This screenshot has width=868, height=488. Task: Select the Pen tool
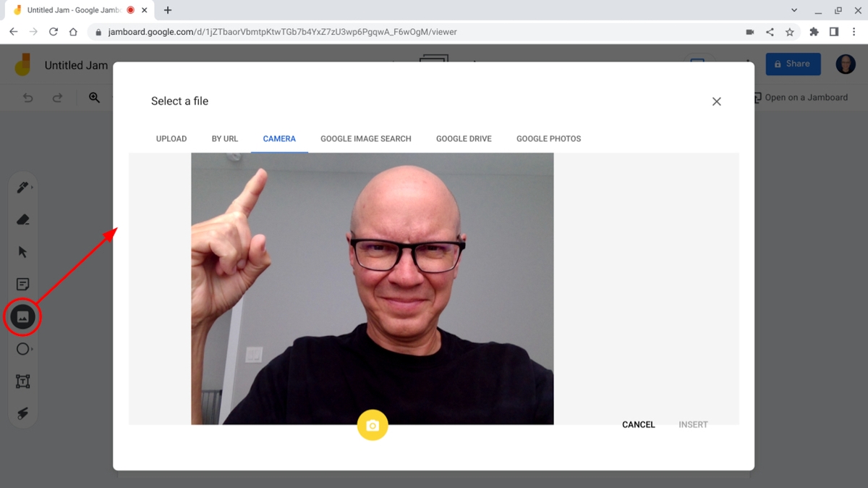pyautogui.click(x=22, y=187)
